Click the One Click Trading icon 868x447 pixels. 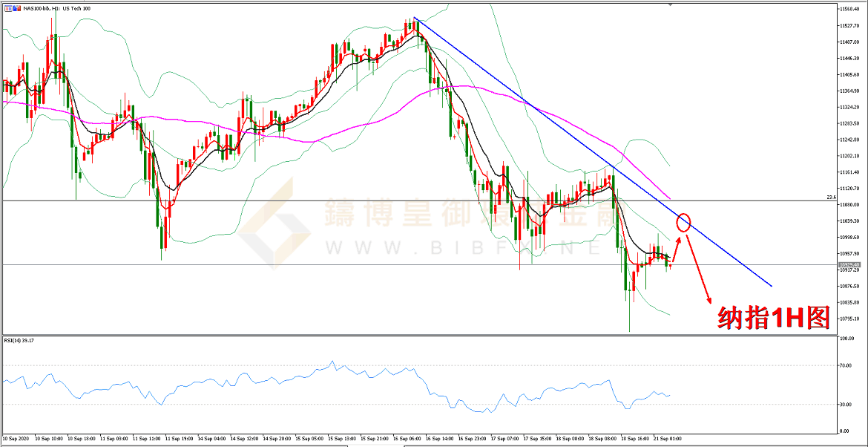(x=7, y=8)
